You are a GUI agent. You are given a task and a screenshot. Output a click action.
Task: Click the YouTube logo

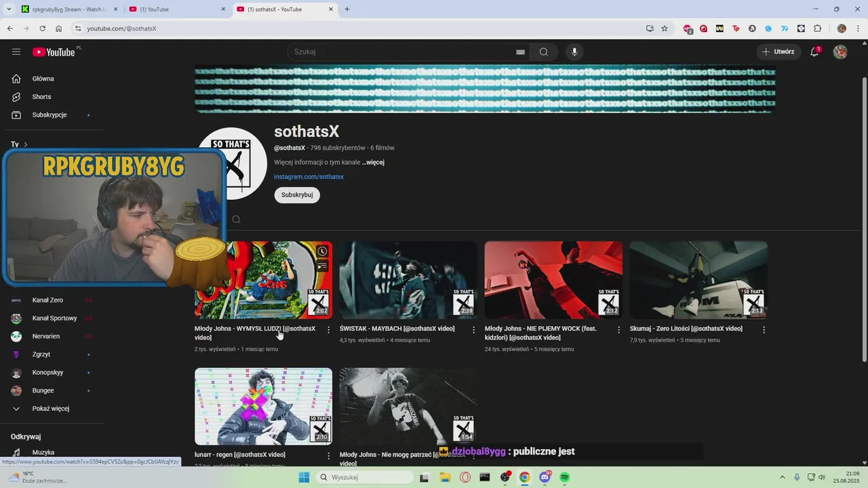click(x=54, y=52)
